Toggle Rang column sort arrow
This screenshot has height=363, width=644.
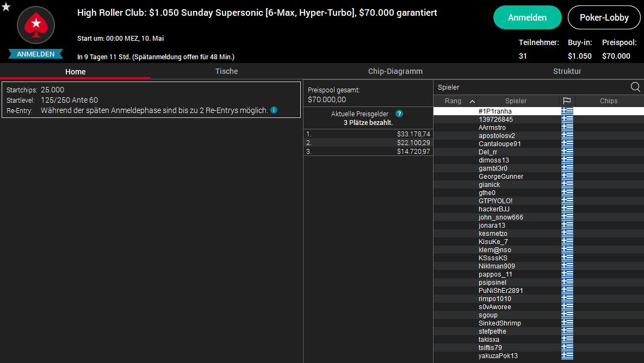point(472,101)
